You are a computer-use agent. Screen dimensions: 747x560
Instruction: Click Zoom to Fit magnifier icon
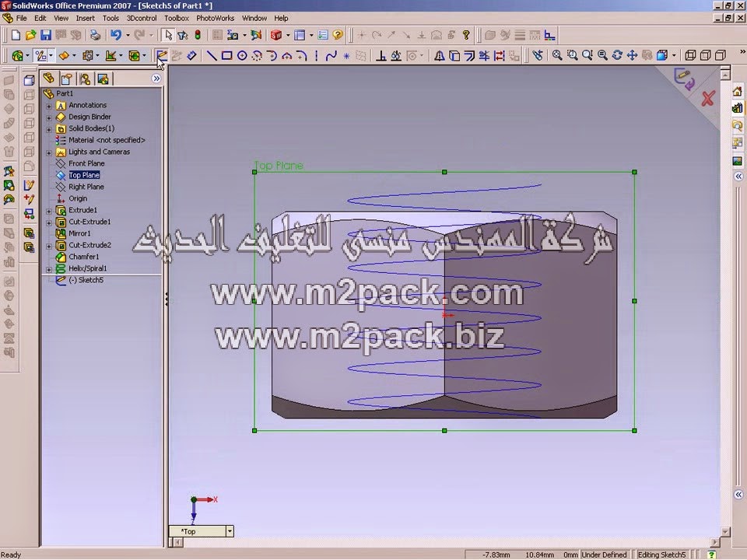557,55
